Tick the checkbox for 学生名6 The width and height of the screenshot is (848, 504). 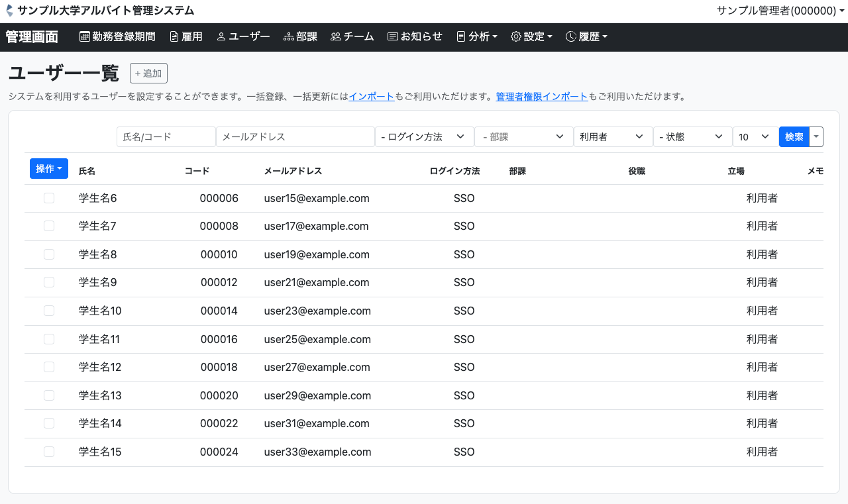49,198
